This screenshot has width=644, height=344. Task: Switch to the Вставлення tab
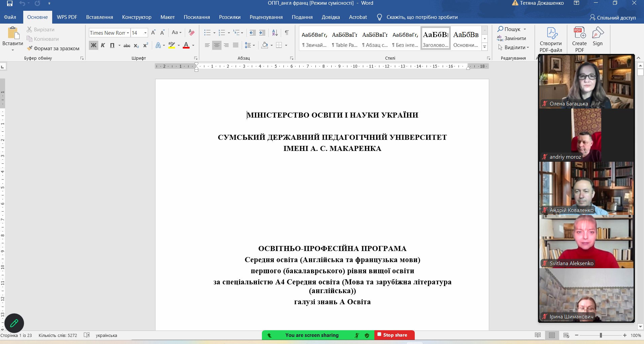pos(99,17)
